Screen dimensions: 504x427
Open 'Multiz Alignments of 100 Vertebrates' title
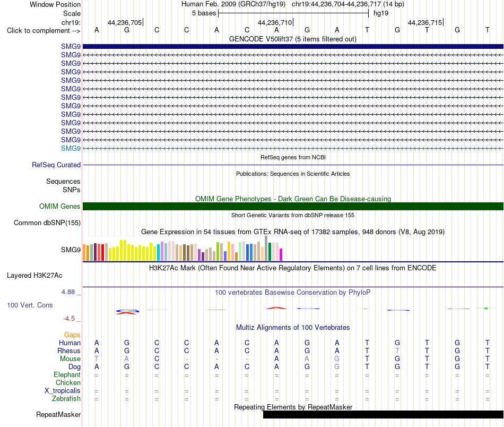tap(293, 327)
